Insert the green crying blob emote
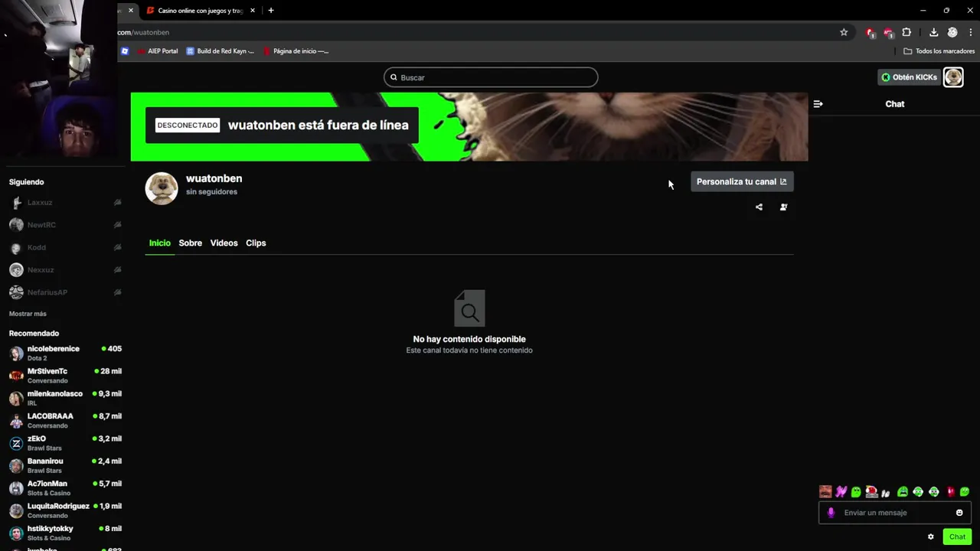Image resolution: width=980 pixels, height=551 pixels. pos(903,492)
